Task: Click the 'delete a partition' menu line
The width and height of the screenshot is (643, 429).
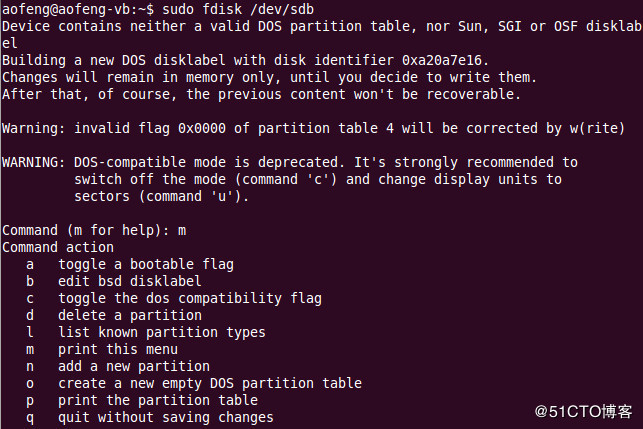Action: pyautogui.click(x=129, y=315)
